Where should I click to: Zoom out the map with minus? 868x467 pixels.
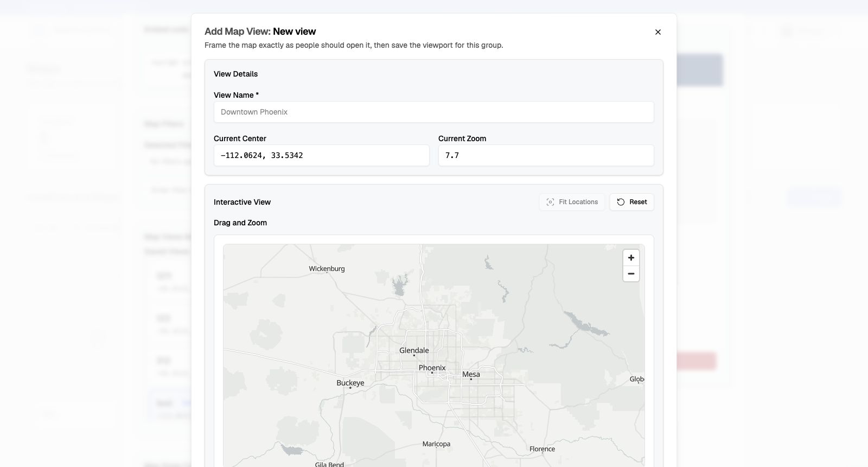point(631,274)
